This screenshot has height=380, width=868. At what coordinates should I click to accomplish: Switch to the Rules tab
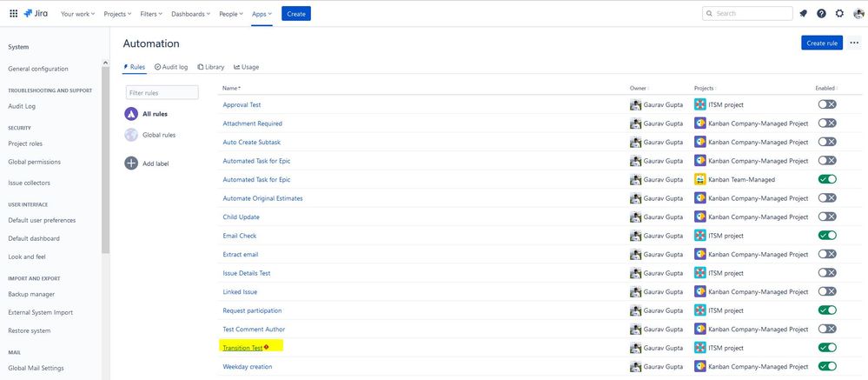click(134, 67)
